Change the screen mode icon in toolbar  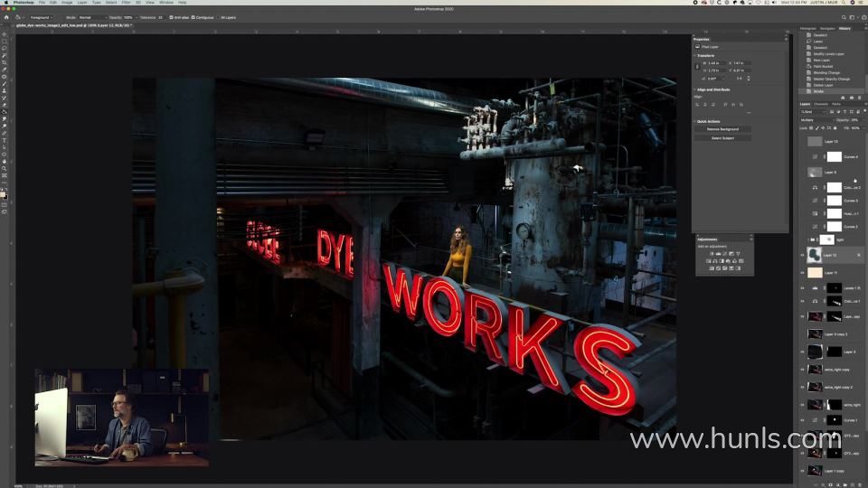tap(5, 211)
